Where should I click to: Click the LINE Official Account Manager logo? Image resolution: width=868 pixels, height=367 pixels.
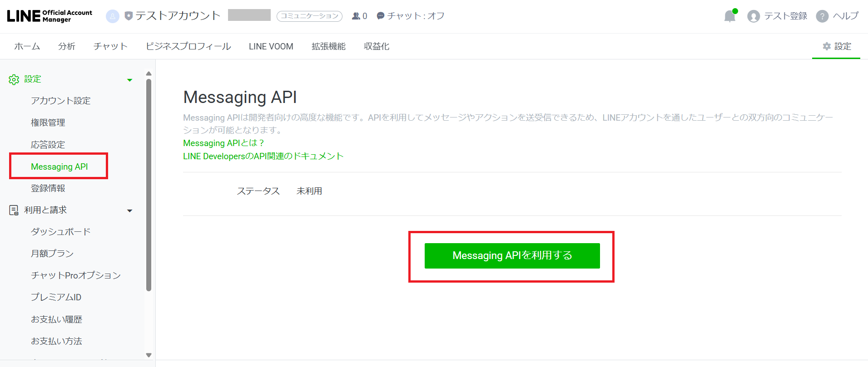(x=50, y=16)
